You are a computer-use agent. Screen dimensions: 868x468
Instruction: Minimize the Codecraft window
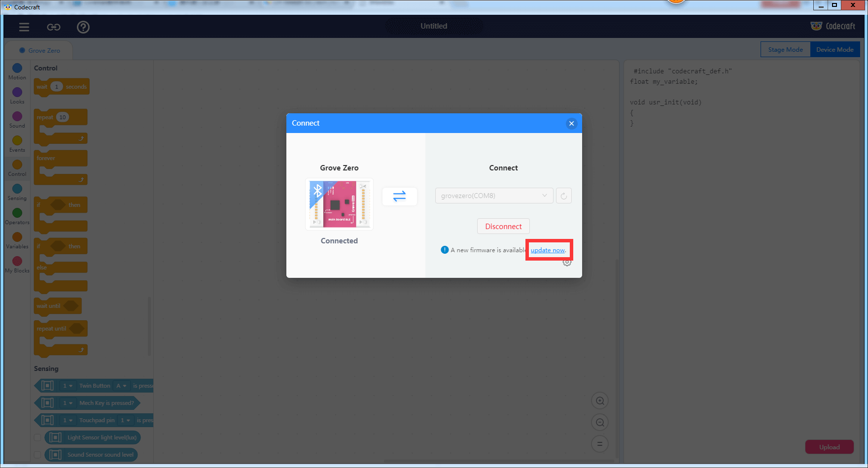point(821,5)
